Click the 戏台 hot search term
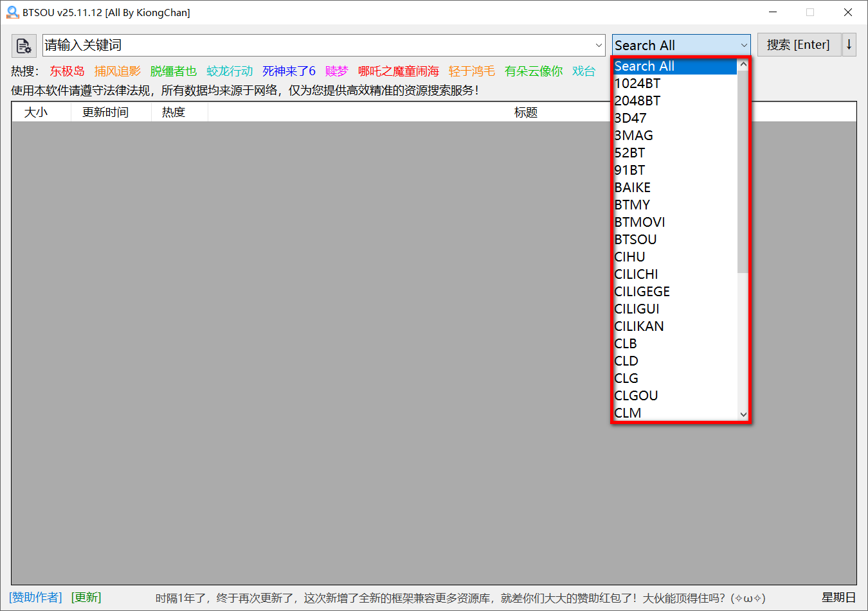The image size is (868, 611). click(x=583, y=71)
